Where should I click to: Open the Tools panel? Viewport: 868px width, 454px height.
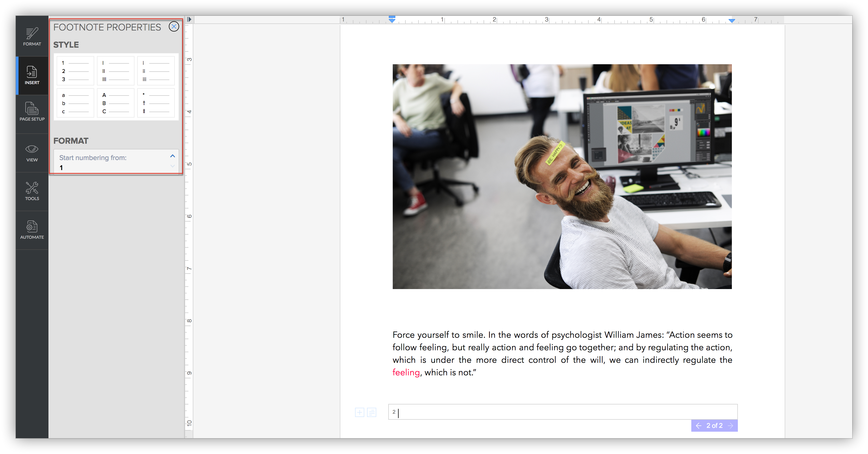pyautogui.click(x=32, y=191)
